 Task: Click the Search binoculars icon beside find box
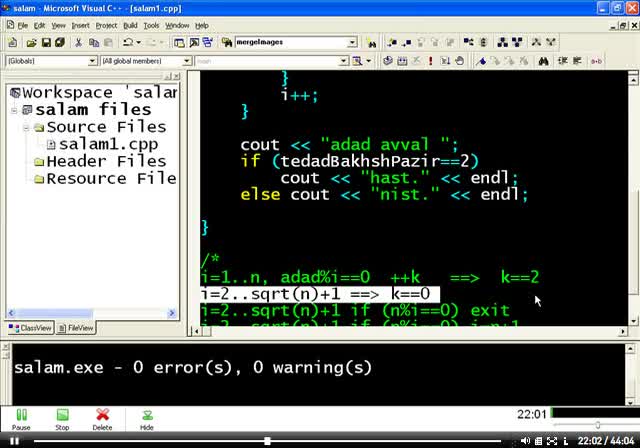coord(371,43)
